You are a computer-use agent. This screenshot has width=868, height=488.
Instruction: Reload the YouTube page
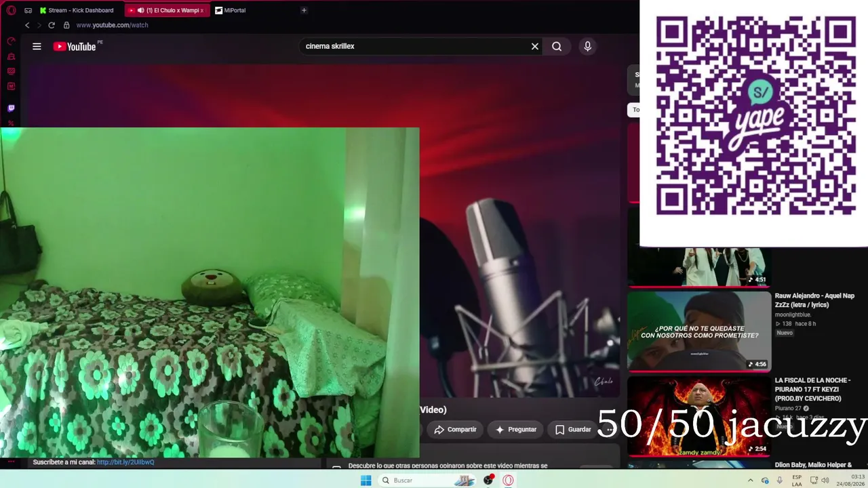point(51,25)
